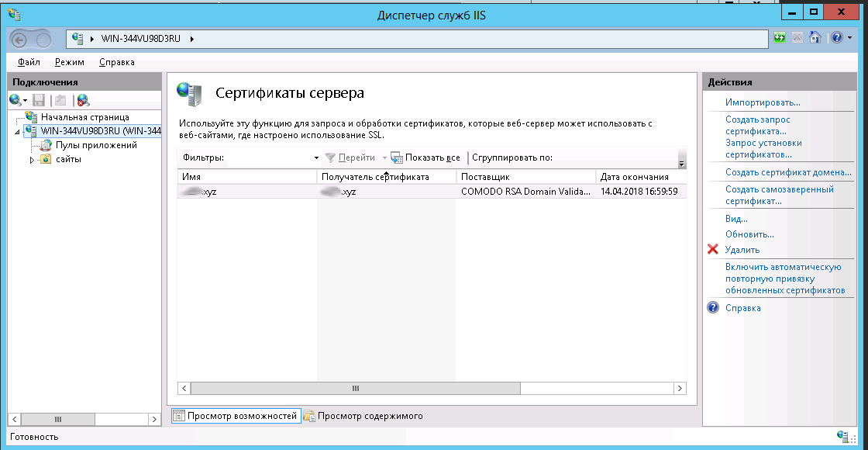Sort by Дата окончания column header
Viewport: 868px width, 450px height.
pyautogui.click(x=640, y=177)
